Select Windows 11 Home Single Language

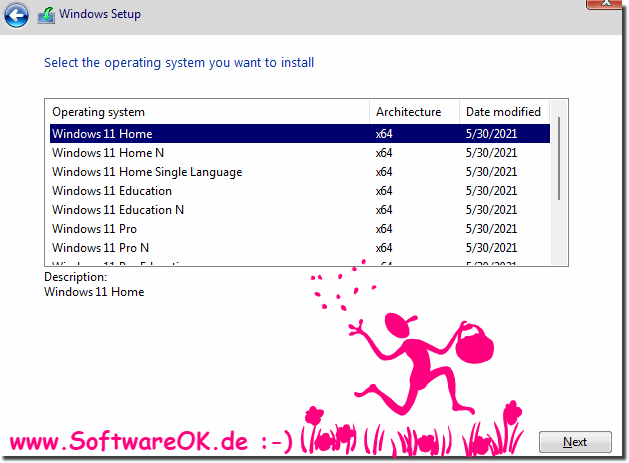tap(300, 172)
